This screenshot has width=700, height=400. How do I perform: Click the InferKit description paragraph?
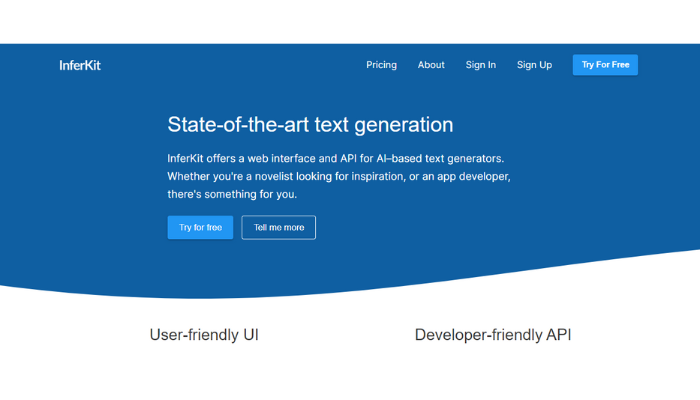point(339,176)
